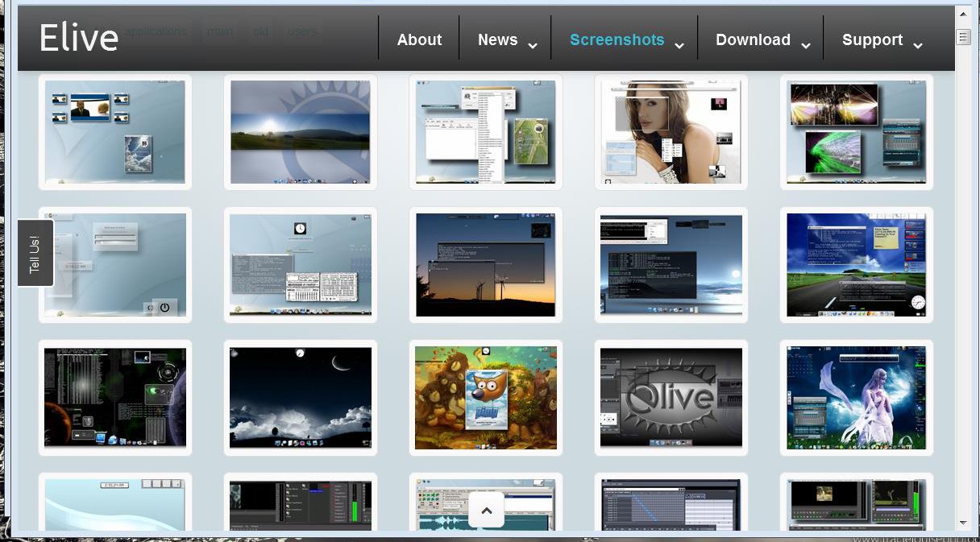The height and width of the screenshot is (542, 980).
Task: Click the page scrollbar down arrow
Action: [x=963, y=523]
